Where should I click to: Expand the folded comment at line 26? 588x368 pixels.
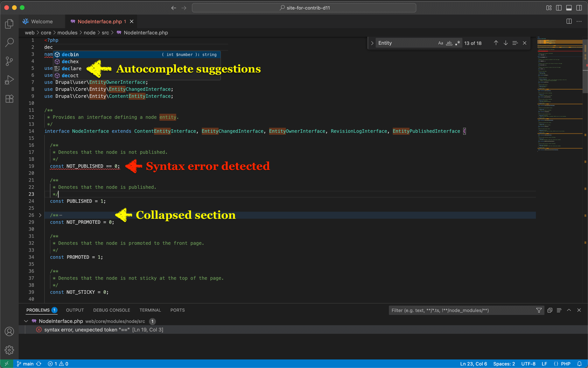click(40, 215)
